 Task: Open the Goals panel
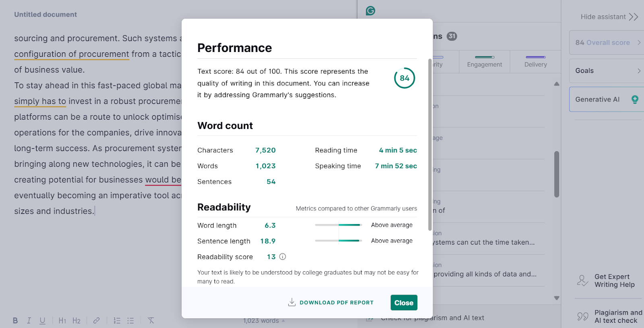(607, 71)
